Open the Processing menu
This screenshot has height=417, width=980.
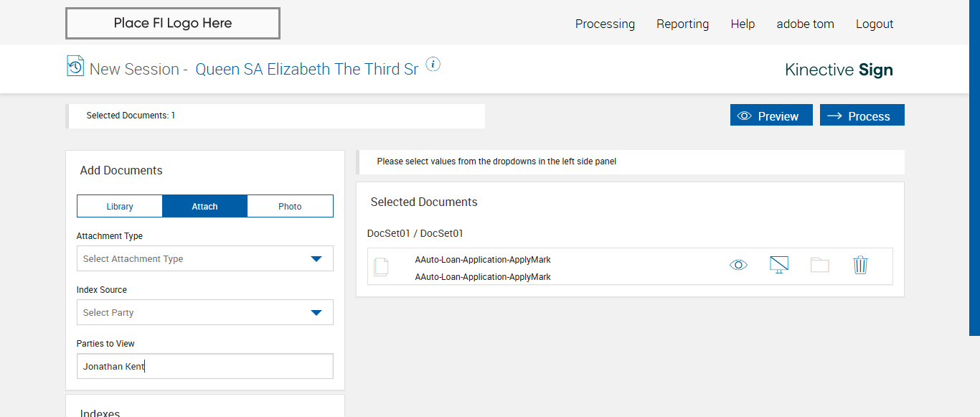pos(605,24)
